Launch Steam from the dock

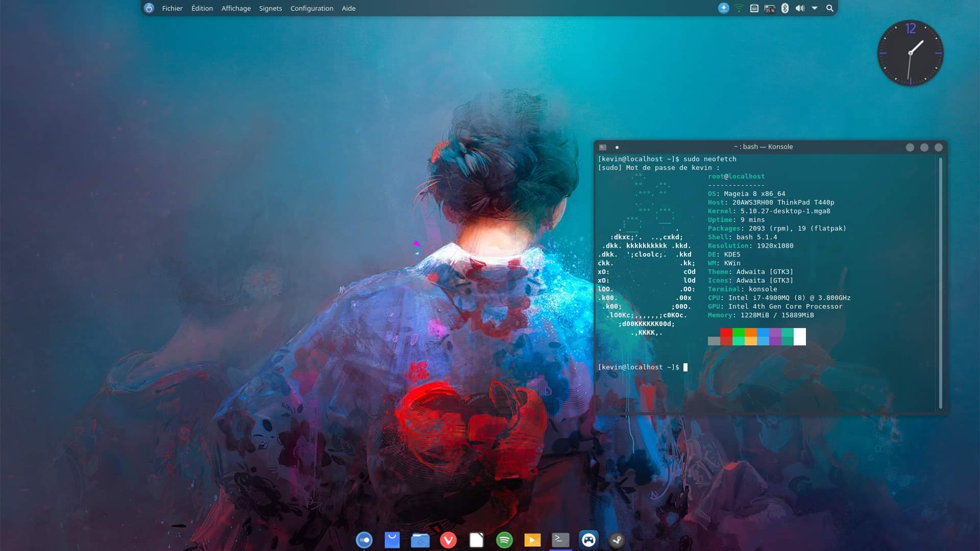tap(617, 540)
